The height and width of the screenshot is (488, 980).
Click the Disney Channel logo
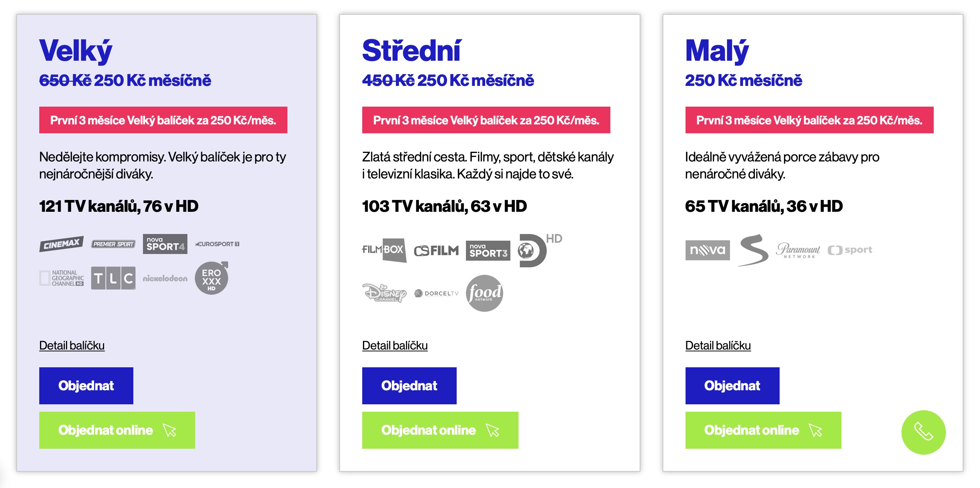coord(384,293)
